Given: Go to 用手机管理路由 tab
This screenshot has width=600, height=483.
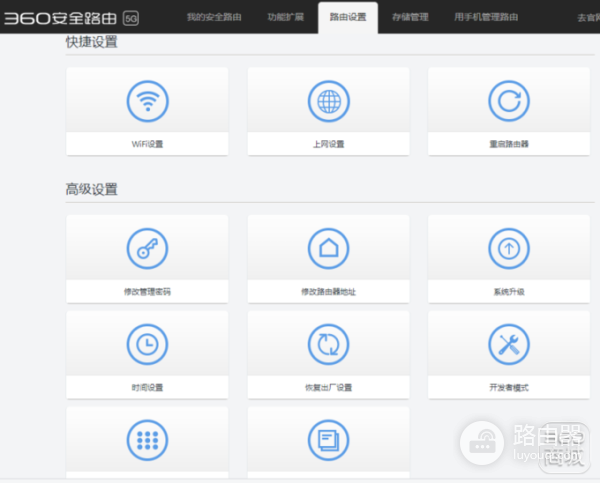Looking at the screenshot, I should pos(486,17).
